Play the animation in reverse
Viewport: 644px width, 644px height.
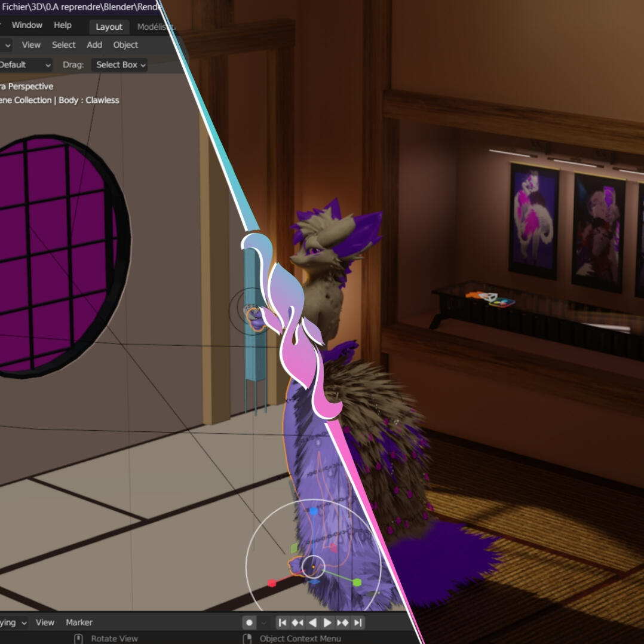(312, 622)
